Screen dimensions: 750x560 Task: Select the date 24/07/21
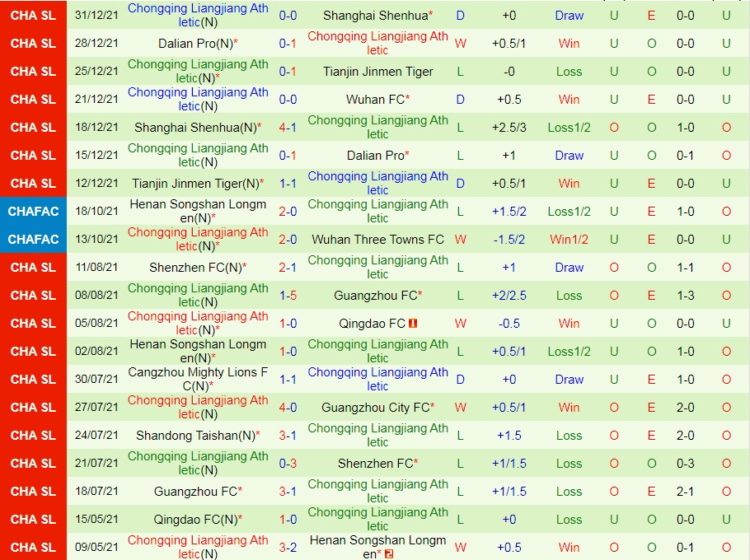(96, 436)
